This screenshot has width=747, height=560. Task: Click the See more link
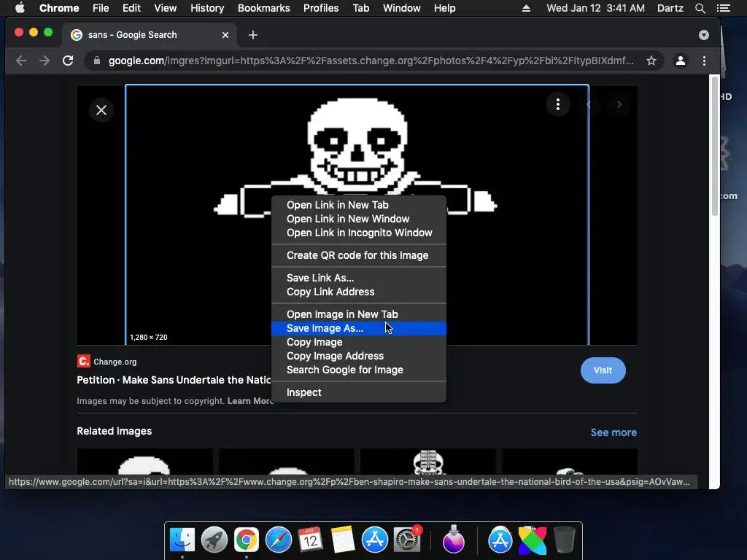(614, 432)
